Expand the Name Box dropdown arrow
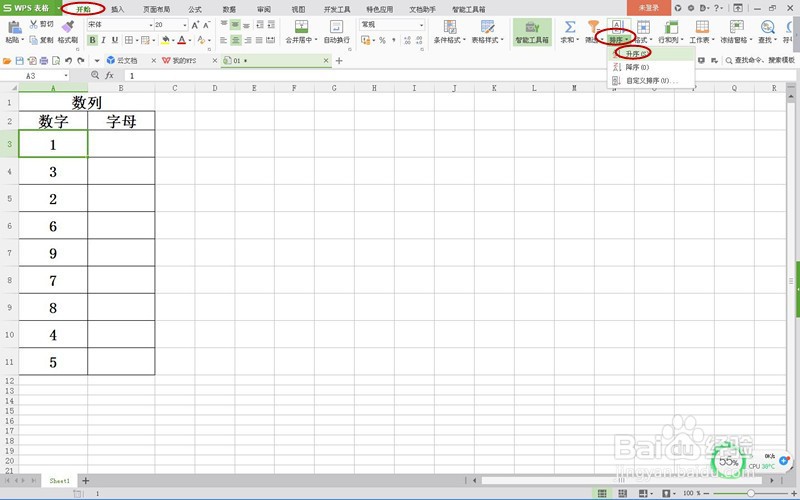The image size is (800, 500). pyautogui.click(x=66, y=76)
